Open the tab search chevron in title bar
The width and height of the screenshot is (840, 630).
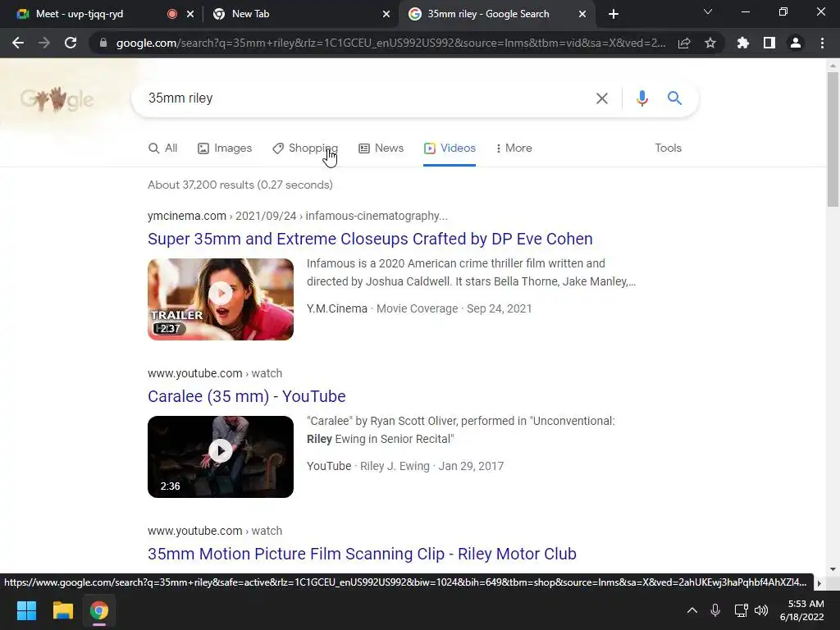pyautogui.click(x=708, y=11)
